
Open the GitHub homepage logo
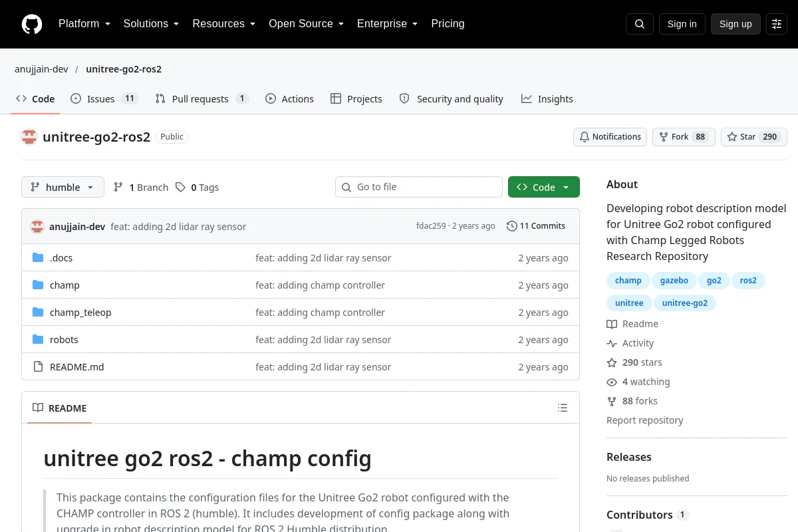point(32,24)
